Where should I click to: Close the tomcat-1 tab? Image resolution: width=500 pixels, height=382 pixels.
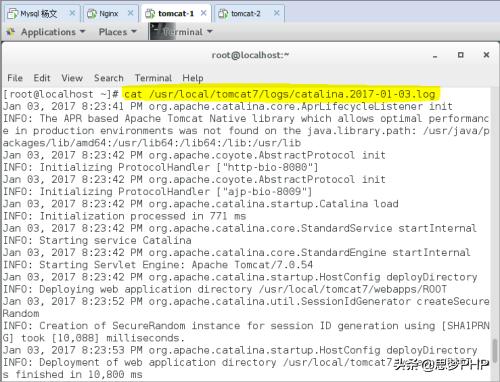203,13
